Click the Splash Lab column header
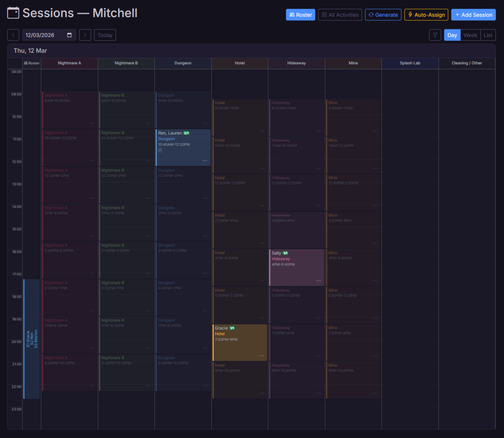 [x=410, y=63]
